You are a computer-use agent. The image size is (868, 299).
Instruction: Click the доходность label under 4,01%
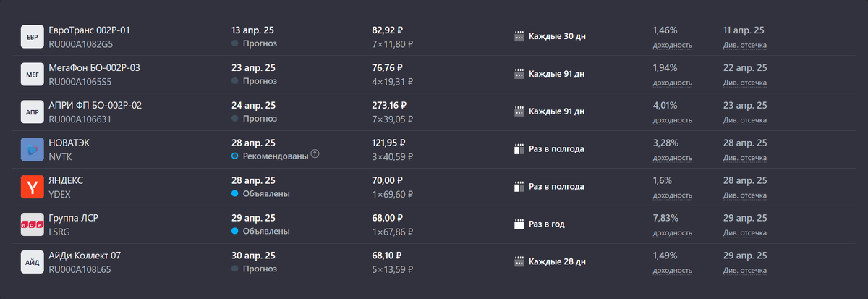[x=672, y=119]
